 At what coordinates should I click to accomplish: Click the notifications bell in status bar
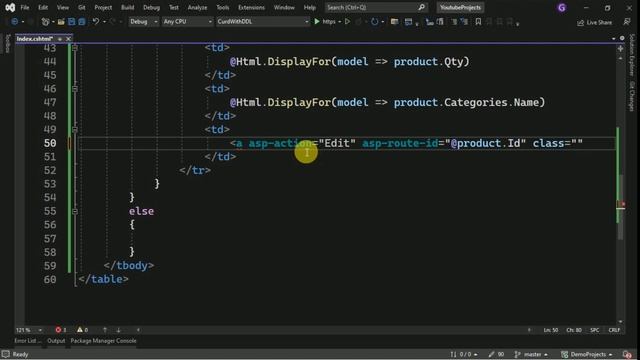click(627, 354)
